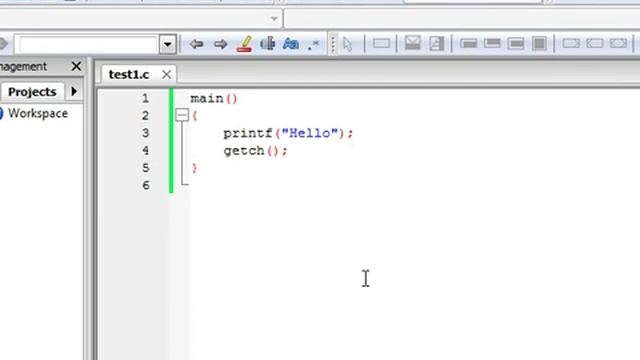Click the toolbar drag grip handle

point(333,44)
